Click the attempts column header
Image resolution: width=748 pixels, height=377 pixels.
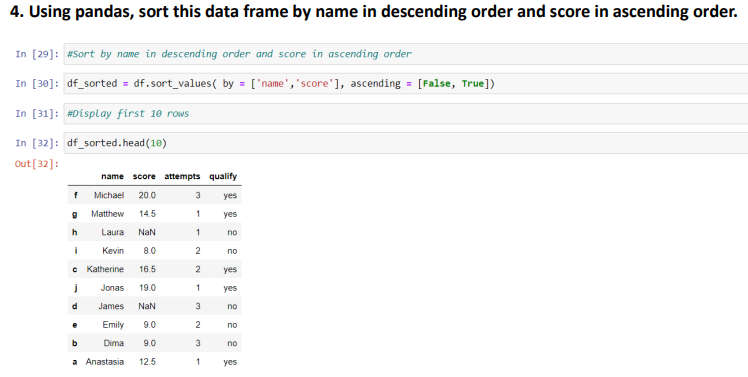pos(182,176)
